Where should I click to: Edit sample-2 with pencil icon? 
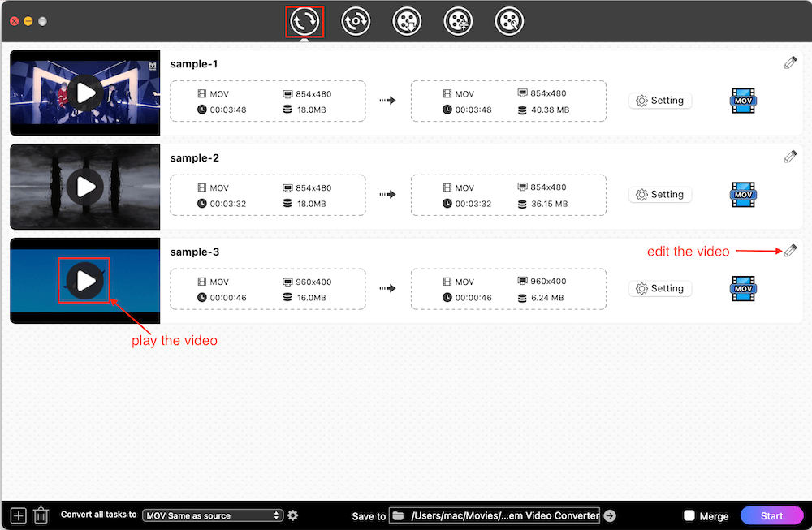(790, 157)
